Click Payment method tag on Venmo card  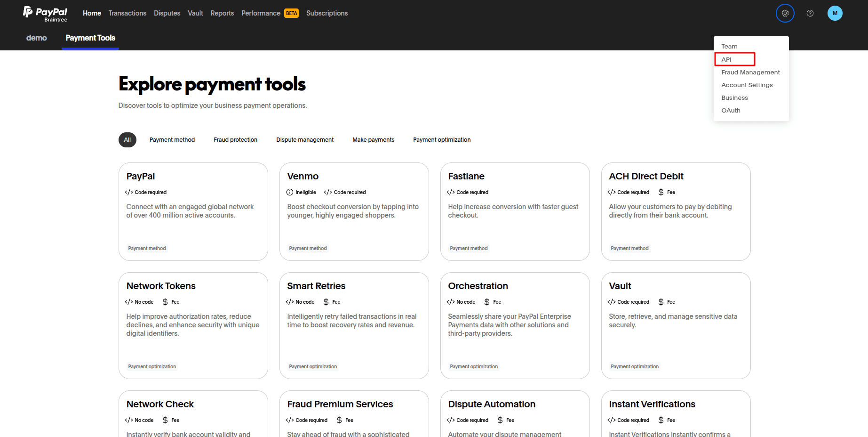(308, 248)
